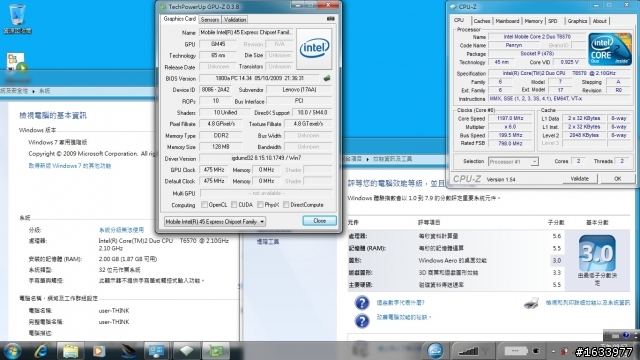This screenshot has width=640, height=360.
Task: Click the OK button in CPU-Z
Action: (617, 179)
